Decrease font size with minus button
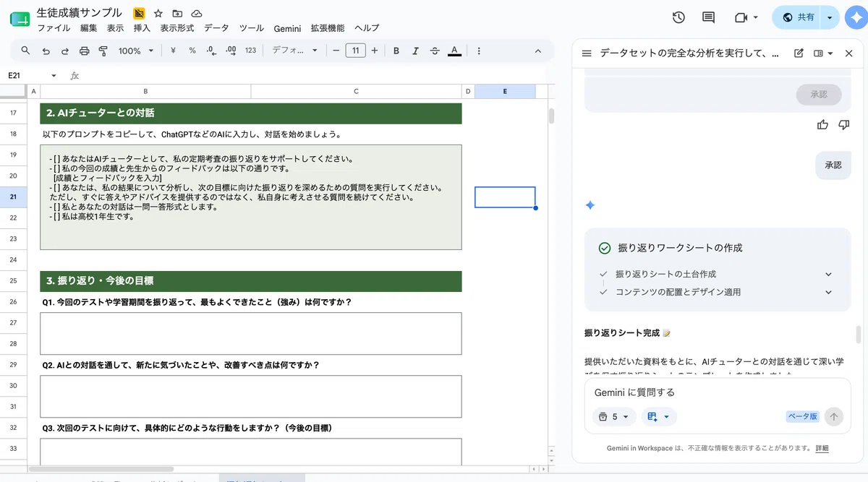Screen dimensions: 868x482 click(336, 51)
